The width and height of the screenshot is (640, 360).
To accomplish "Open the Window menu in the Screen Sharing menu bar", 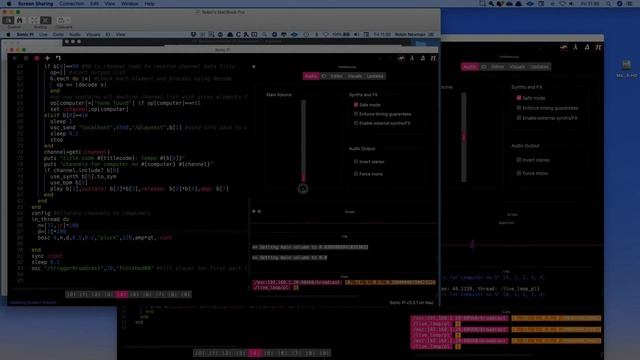I will [129, 4].
